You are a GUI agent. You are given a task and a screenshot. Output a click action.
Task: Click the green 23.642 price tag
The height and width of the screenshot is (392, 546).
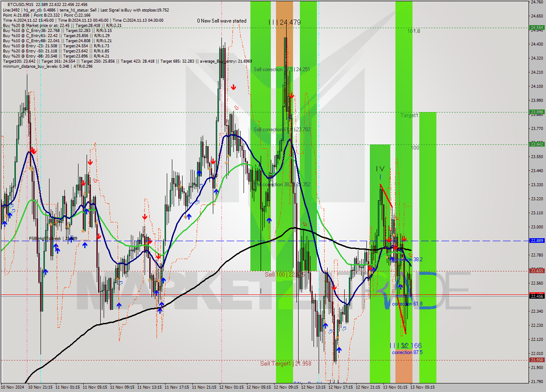(x=537, y=144)
